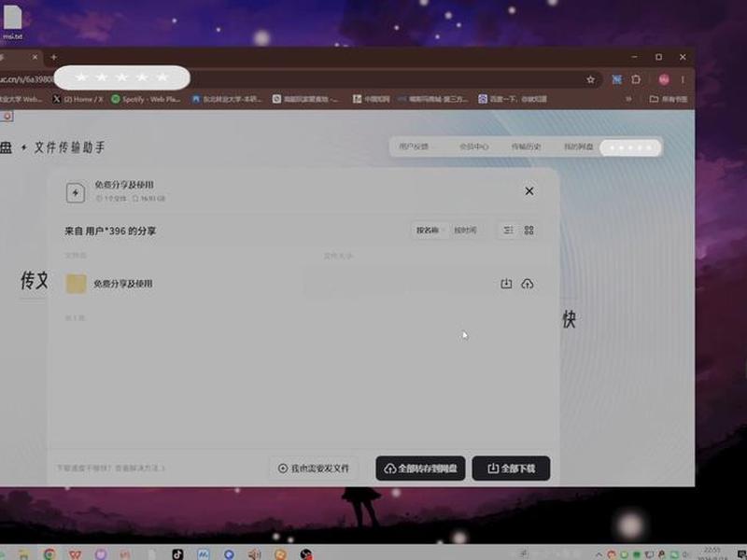Open the 中国知网 bookmark
The height and width of the screenshot is (560, 747).
coord(371,99)
